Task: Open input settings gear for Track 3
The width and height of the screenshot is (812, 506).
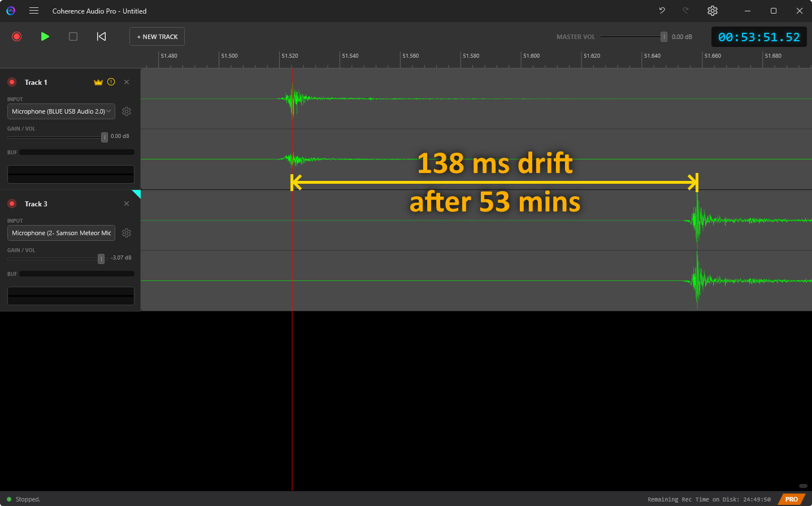Action: coord(127,232)
